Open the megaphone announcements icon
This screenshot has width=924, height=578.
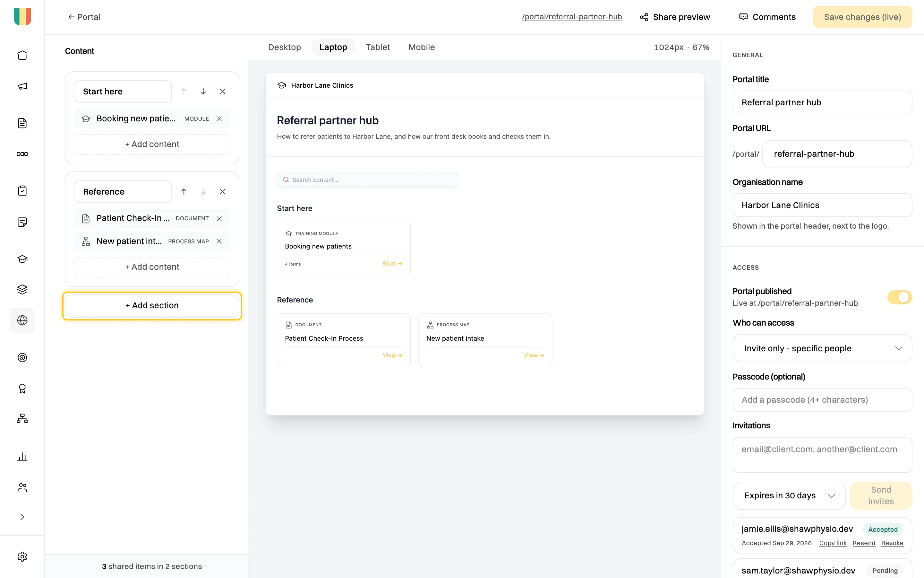22,86
